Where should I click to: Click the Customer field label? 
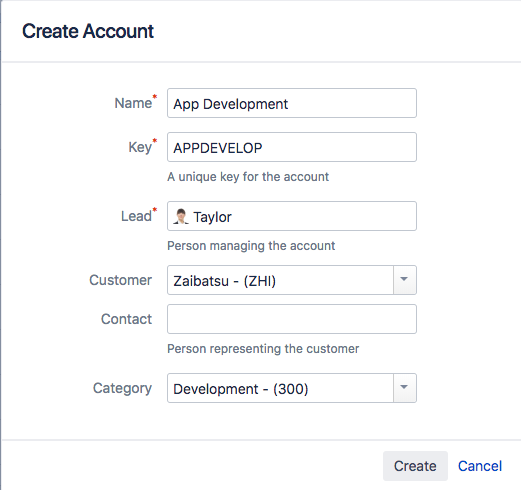[120, 280]
